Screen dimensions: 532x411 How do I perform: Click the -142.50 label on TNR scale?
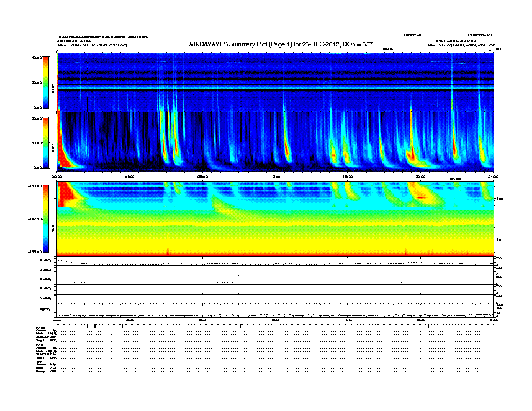click(x=35, y=219)
